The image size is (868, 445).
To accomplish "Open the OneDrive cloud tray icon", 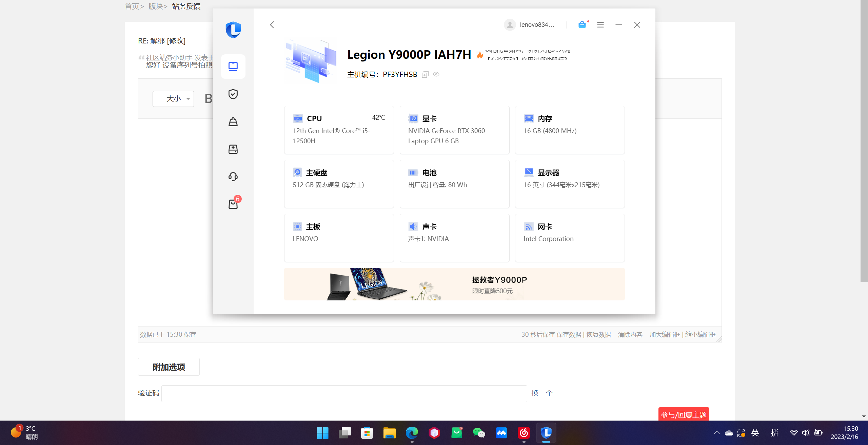I will click(x=729, y=433).
